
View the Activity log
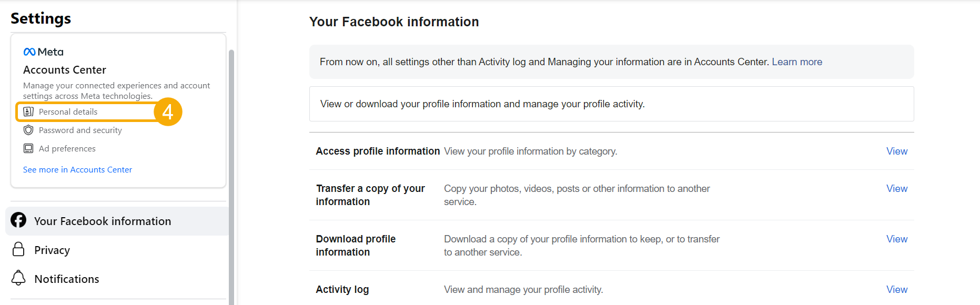pos(896,289)
